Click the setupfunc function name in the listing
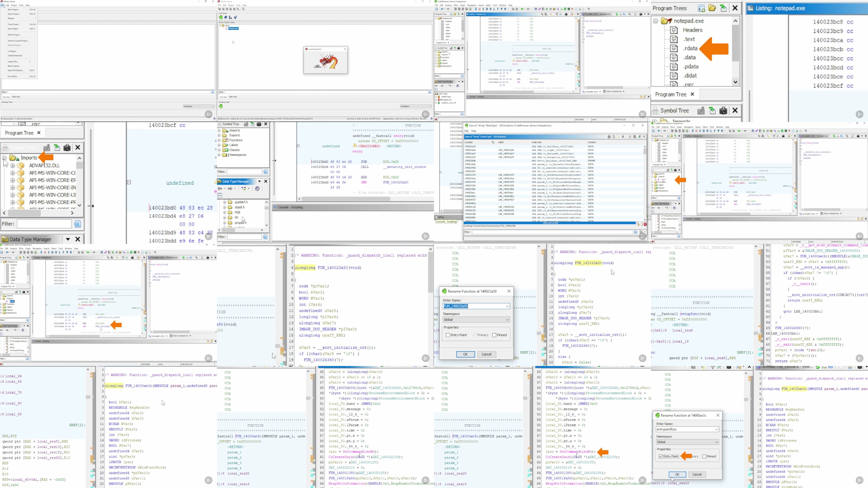The image size is (868, 488). [x=690, y=314]
